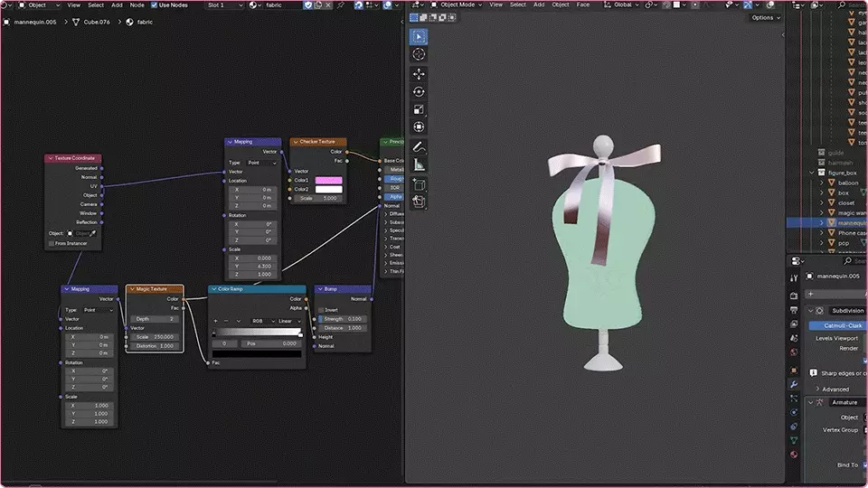The image size is (868, 488).
Task: Open the Slot 1 material slot dropdown
Action: click(x=224, y=5)
